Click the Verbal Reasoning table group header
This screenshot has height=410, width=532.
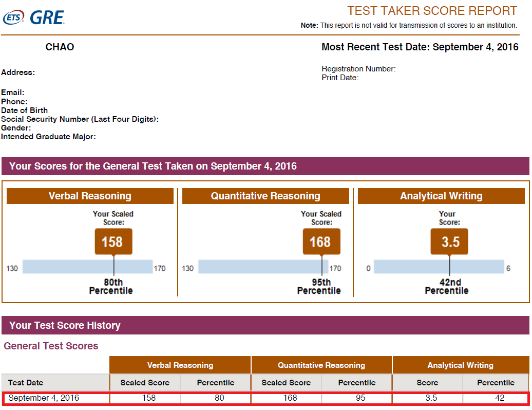pos(180,365)
